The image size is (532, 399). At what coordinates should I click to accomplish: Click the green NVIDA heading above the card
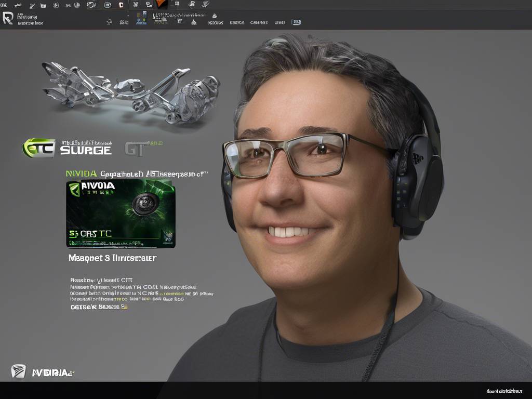pos(81,174)
